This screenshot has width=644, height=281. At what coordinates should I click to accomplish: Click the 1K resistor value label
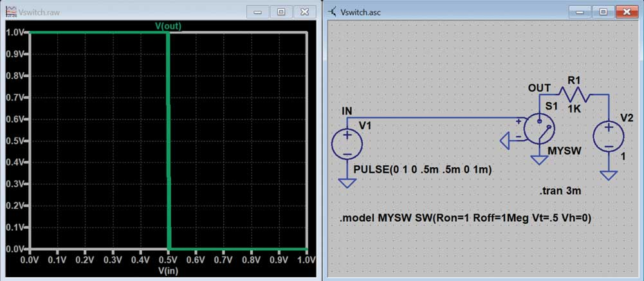point(574,109)
